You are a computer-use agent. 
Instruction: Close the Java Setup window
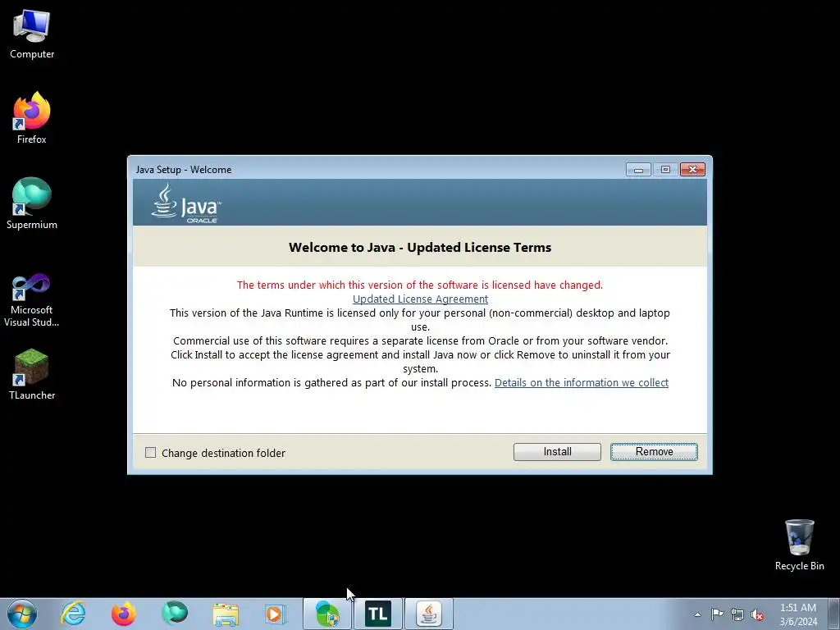[692, 169]
